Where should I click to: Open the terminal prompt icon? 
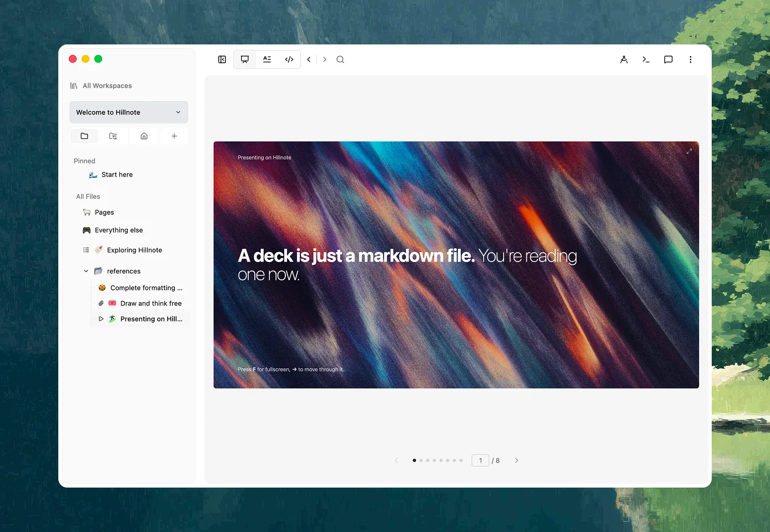coord(646,59)
